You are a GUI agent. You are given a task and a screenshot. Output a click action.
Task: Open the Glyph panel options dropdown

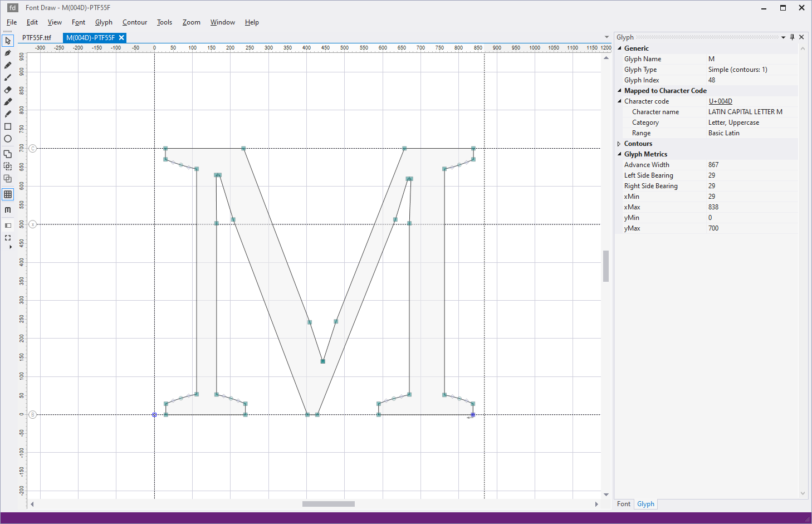pos(783,37)
